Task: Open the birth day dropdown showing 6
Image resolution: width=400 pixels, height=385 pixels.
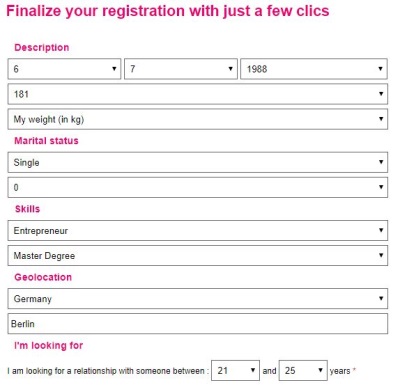Action: pyautogui.click(x=64, y=69)
